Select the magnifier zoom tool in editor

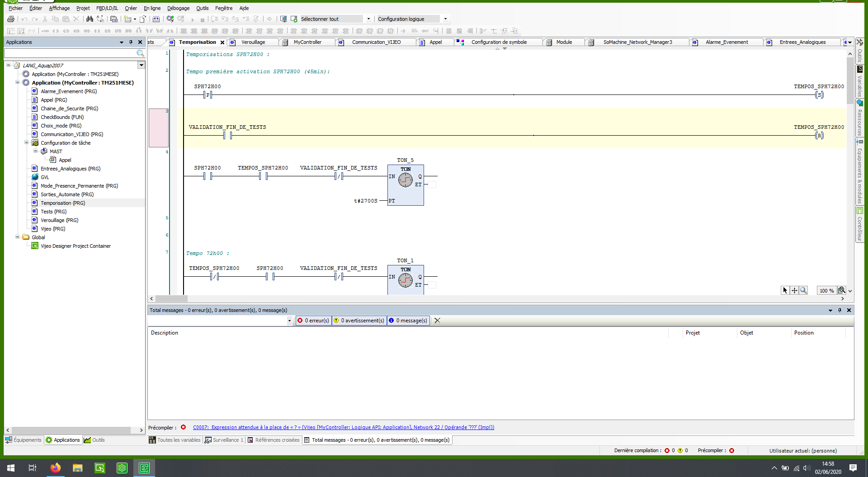803,291
